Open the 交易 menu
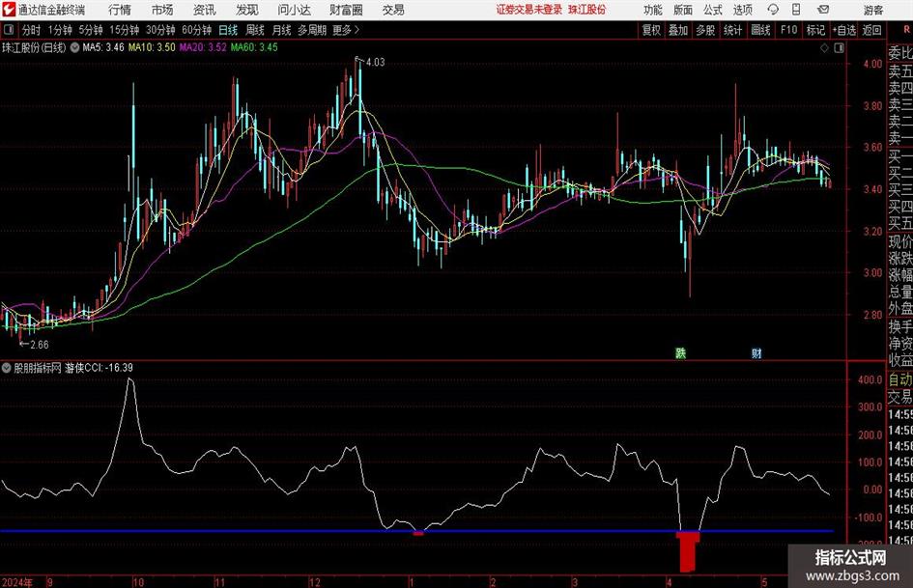This screenshot has width=913, height=588. (x=393, y=10)
